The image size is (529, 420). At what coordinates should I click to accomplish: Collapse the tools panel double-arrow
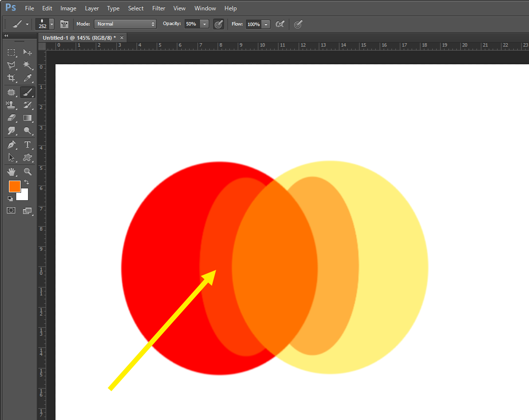6,35
